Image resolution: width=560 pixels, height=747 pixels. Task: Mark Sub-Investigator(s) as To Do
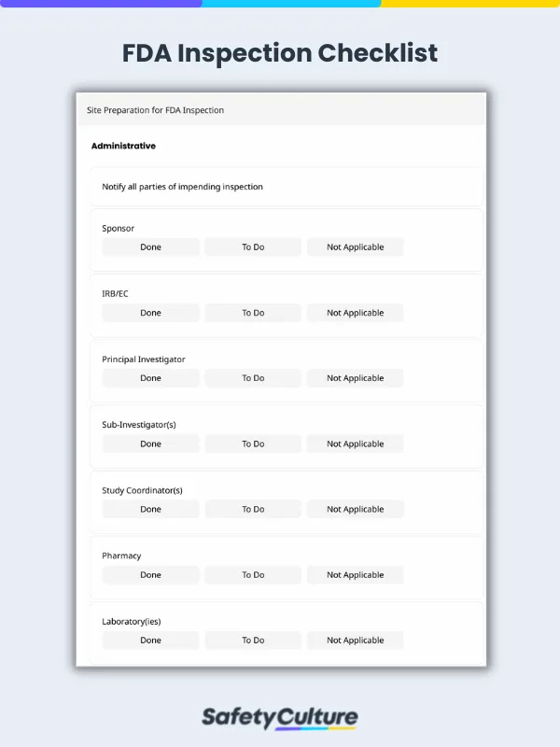click(x=252, y=444)
